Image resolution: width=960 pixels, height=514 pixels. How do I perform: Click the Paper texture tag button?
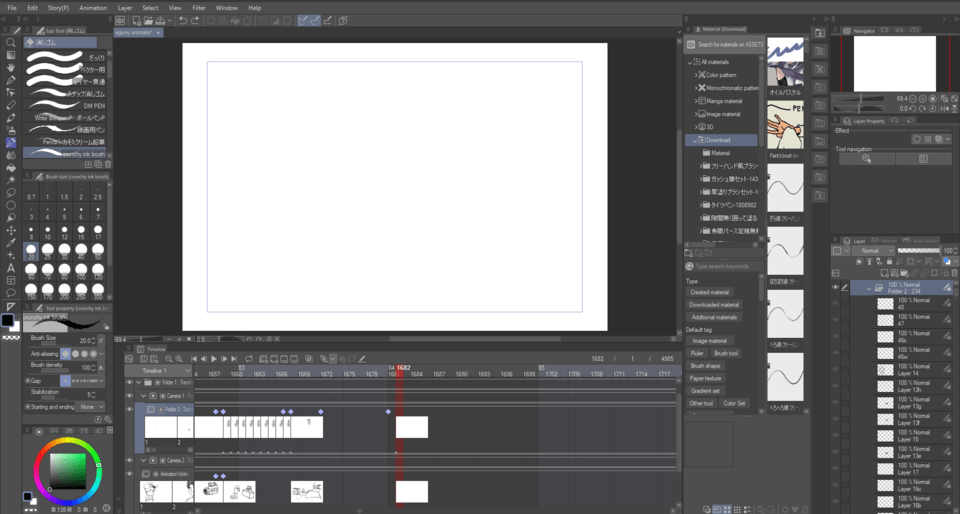tap(705, 379)
